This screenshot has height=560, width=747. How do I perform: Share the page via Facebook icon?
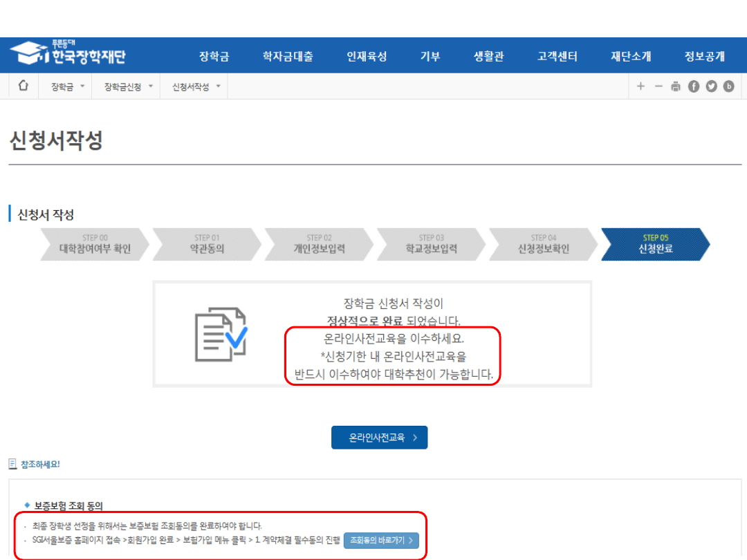tap(694, 86)
